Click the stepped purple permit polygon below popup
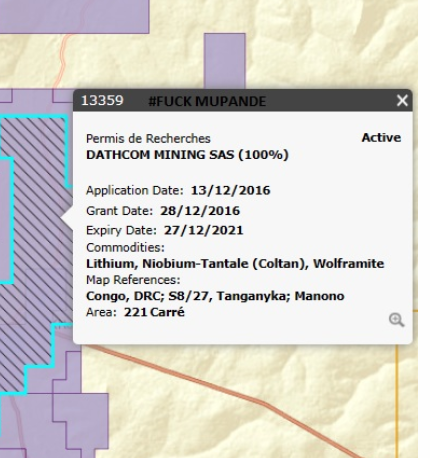The width and height of the screenshot is (430, 458). (x=81, y=420)
